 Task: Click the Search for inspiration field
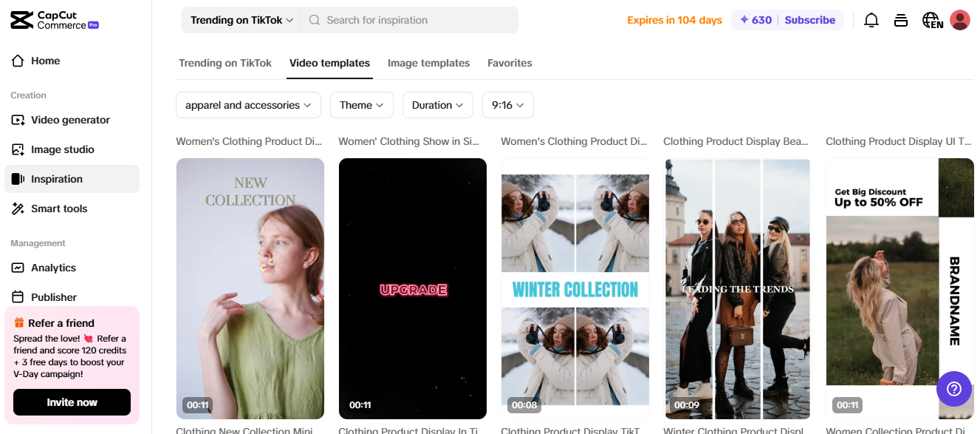[x=409, y=20]
